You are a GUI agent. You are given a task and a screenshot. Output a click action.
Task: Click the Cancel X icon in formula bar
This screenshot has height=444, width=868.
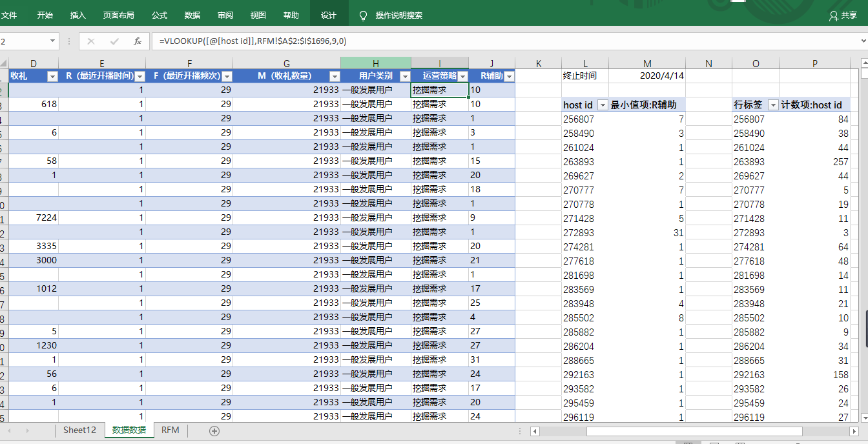[91, 41]
